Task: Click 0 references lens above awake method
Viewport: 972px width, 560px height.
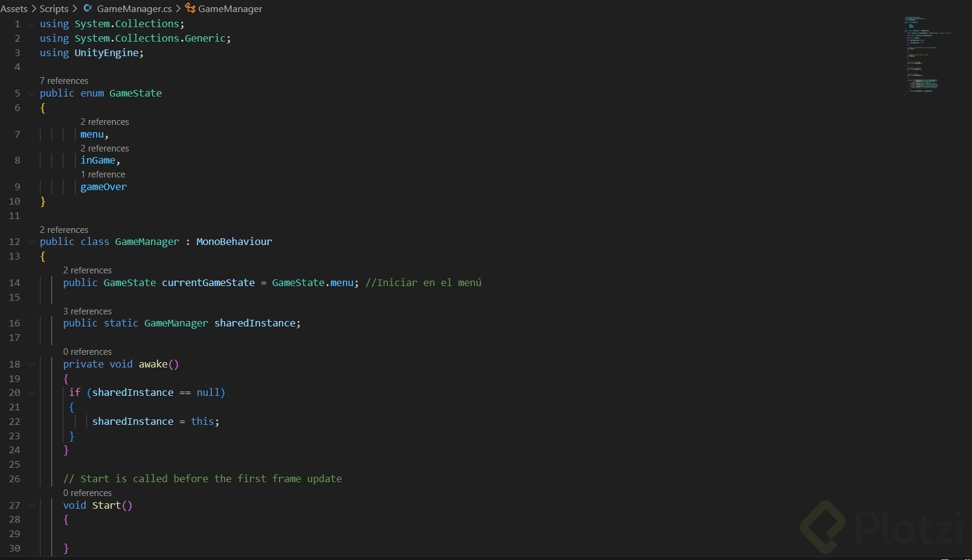Action: pos(88,351)
